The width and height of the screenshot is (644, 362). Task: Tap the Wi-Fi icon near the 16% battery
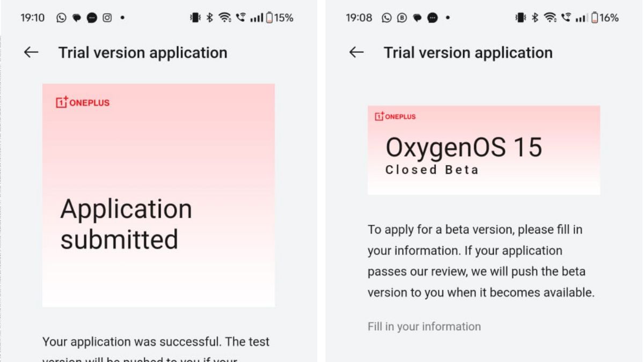(550, 18)
